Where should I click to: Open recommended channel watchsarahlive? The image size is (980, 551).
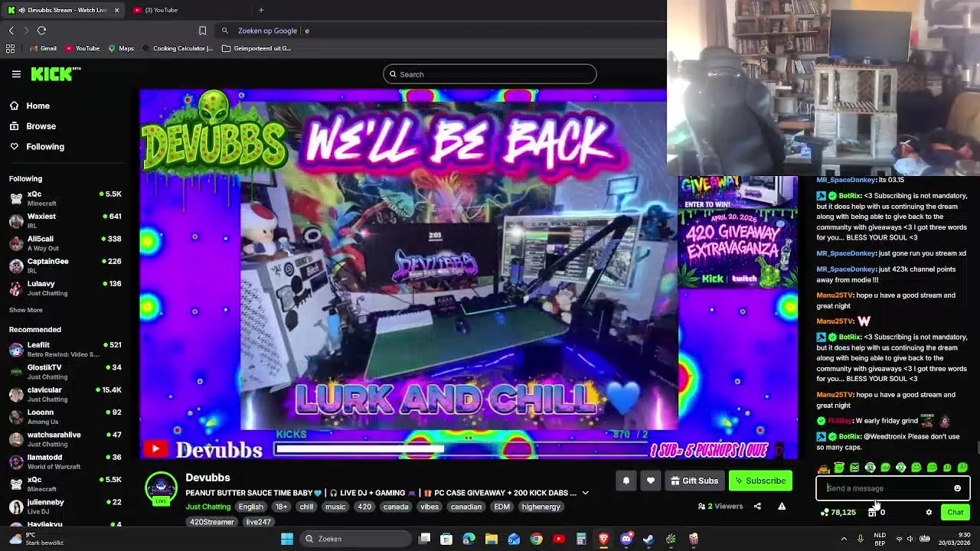[x=66, y=439]
